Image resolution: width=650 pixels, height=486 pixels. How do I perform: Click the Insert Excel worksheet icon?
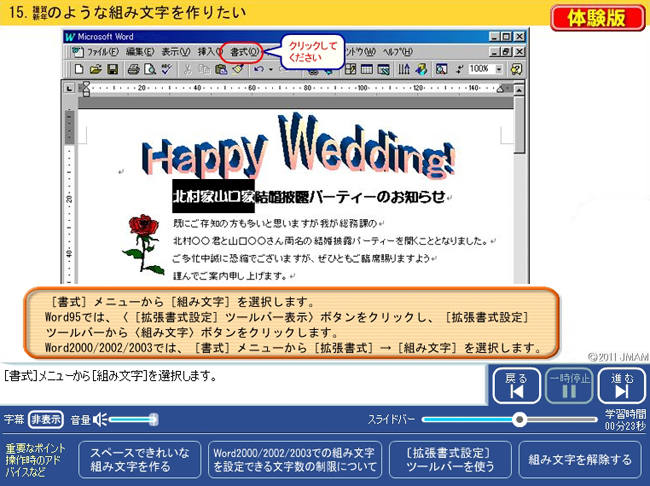[x=383, y=69]
